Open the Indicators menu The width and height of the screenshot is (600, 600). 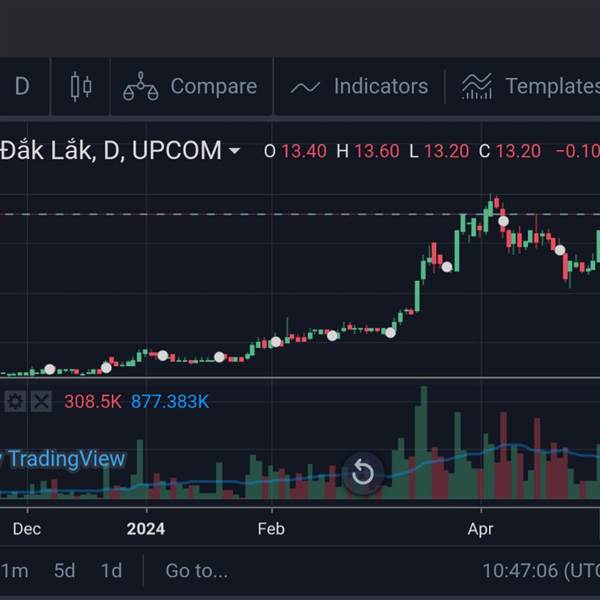pos(360,86)
